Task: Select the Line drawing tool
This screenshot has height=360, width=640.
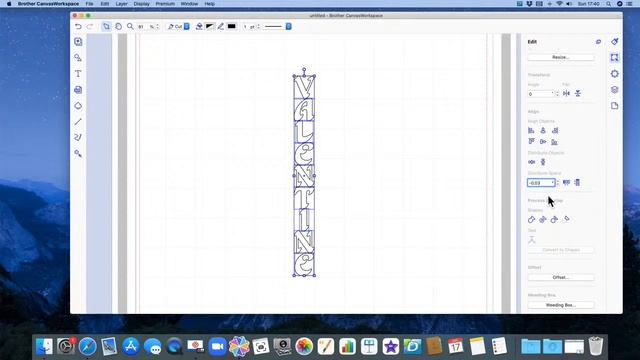Action: coord(78,122)
